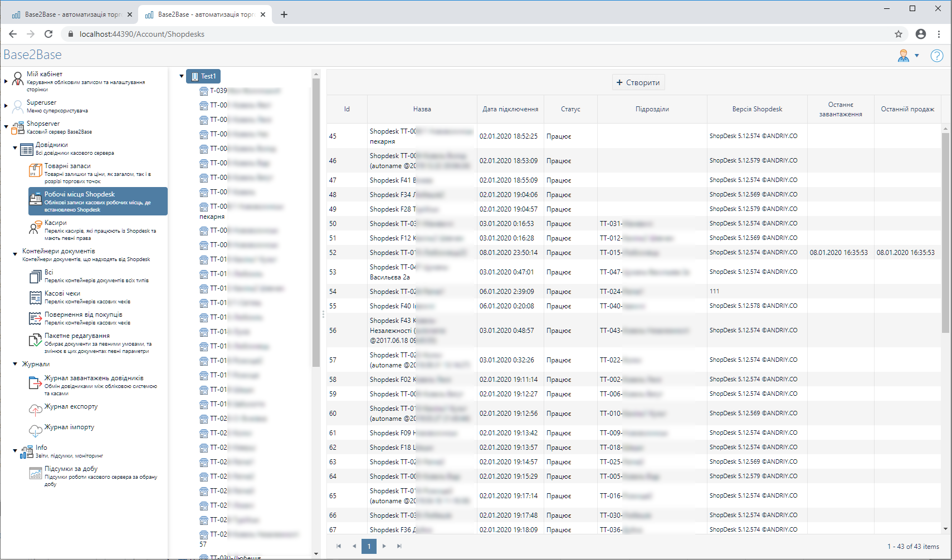This screenshot has height=560, width=952.
Task: Close the first Base2Base browser tab
Action: coord(130,14)
